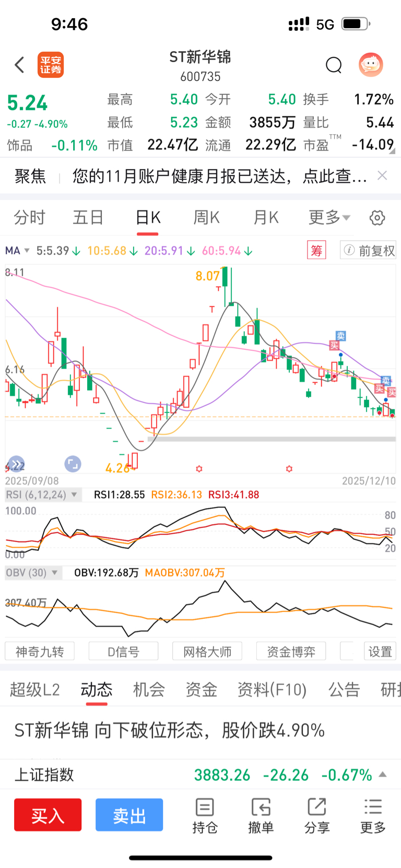The width and height of the screenshot is (401, 868).
Task: Tap the 神奇九转 indicator button
Action: click(40, 651)
